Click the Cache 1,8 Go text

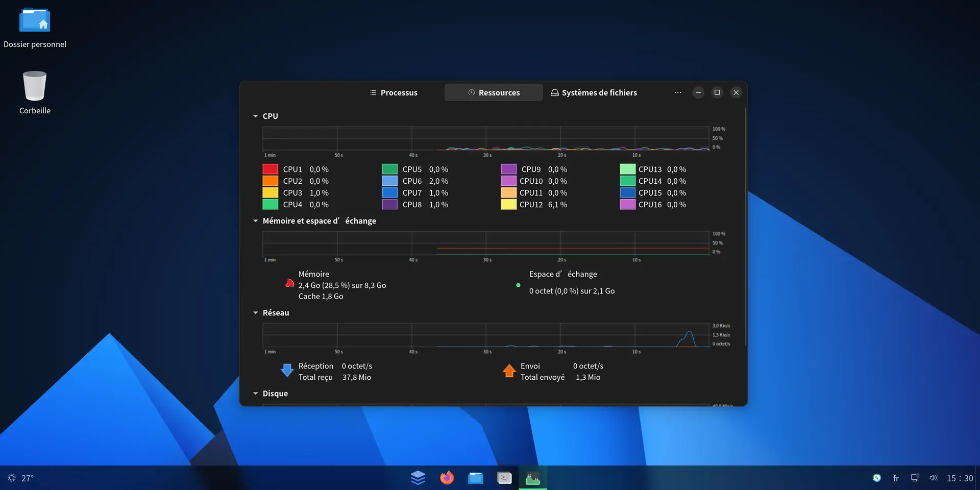pos(321,297)
